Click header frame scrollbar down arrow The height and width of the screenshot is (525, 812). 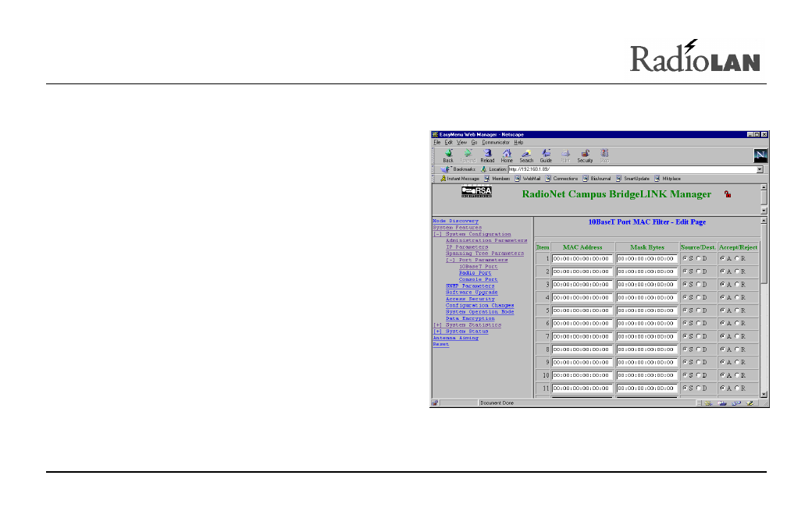point(764,211)
